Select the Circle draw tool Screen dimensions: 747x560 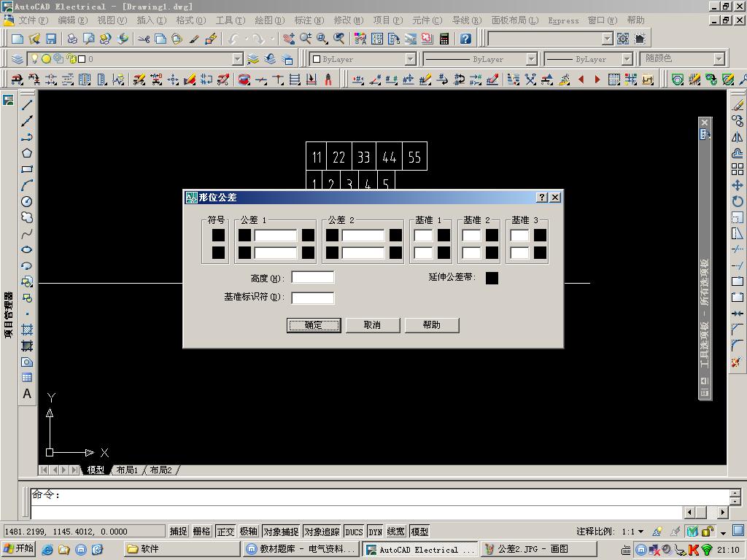[27, 202]
